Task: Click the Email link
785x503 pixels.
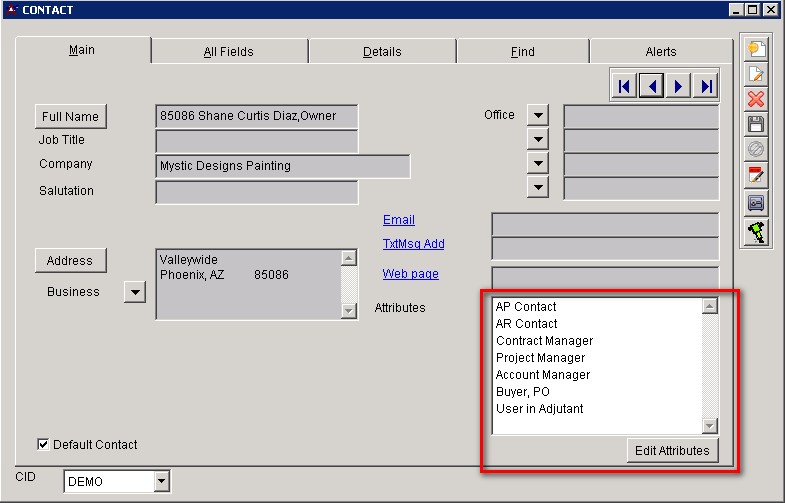Action: [x=398, y=220]
